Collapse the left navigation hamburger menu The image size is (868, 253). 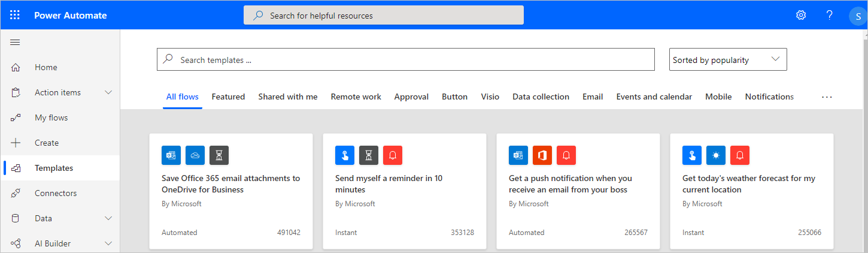(x=16, y=42)
